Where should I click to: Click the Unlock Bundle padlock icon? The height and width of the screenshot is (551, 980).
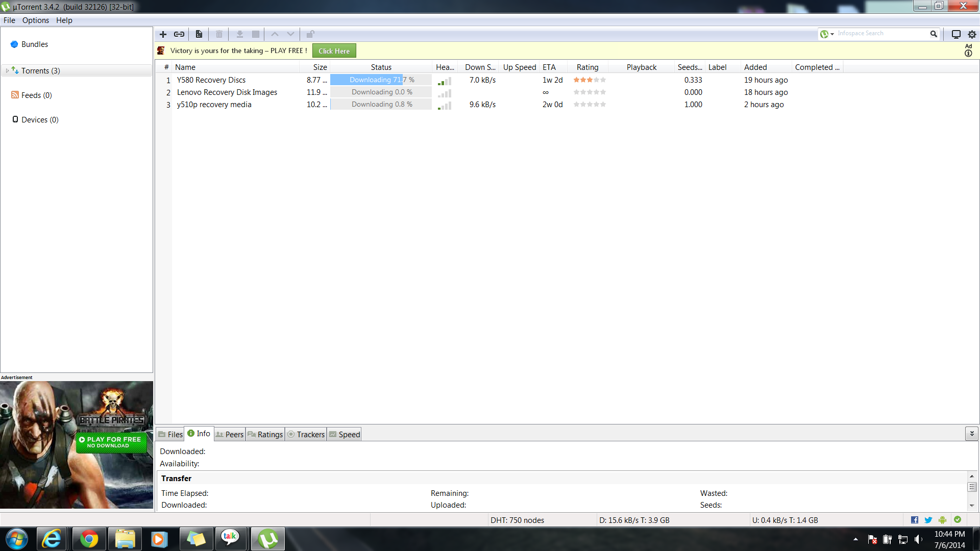click(x=310, y=34)
